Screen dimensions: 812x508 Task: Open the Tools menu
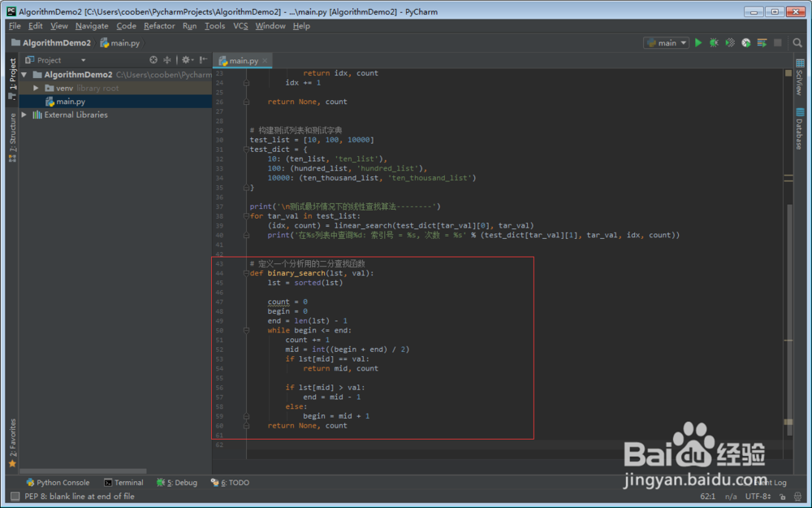(x=214, y=26)
